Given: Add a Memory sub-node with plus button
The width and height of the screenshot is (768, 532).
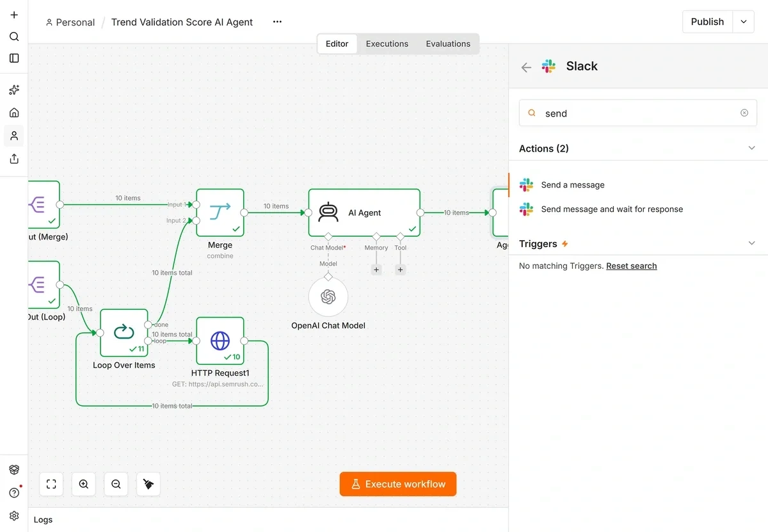Looking at the screenshot, I should coord(376,270).
